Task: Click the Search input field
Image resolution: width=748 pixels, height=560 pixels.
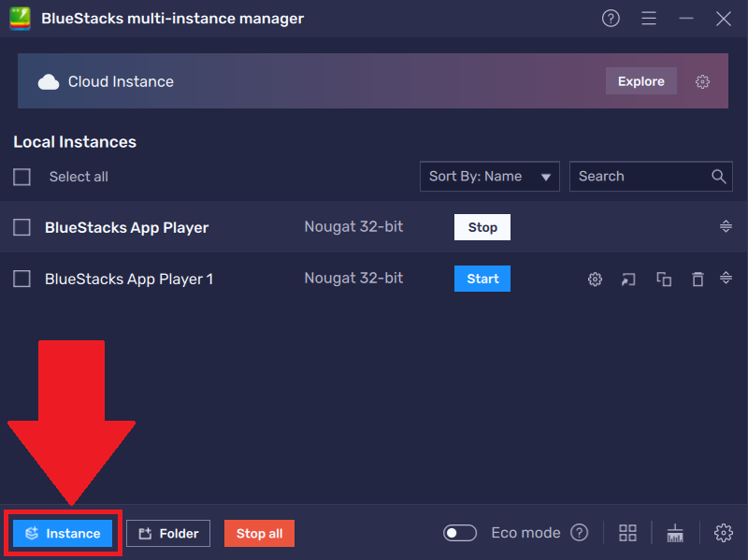Action: pyautogui.click(x=651, y=177)
